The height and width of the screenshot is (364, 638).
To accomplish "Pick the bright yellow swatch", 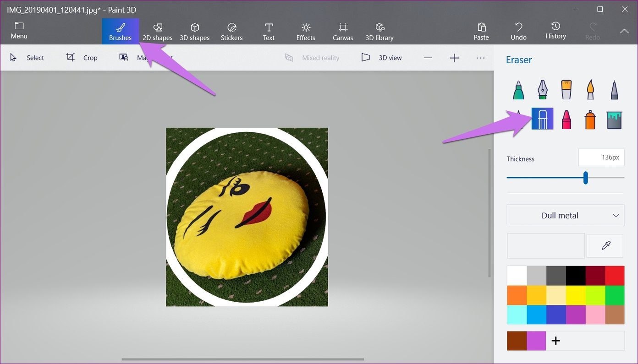I will (576, 295).
